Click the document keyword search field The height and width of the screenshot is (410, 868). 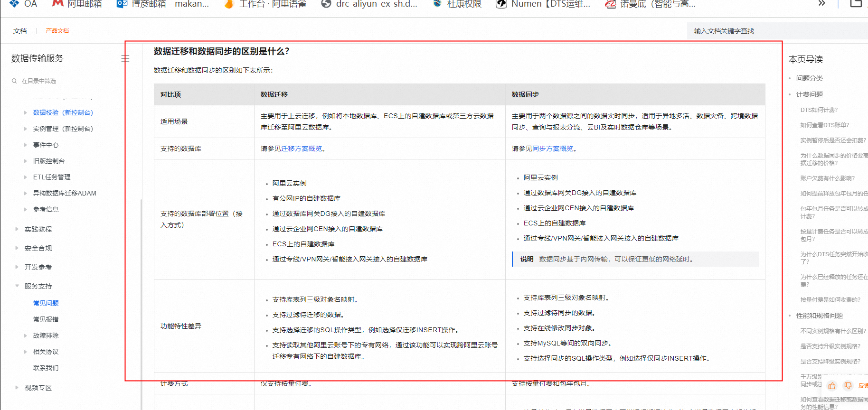(777, 31)
